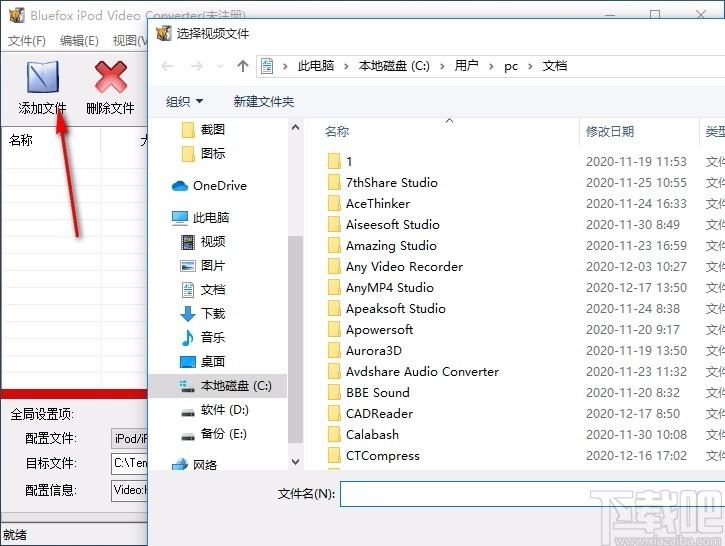Click 本地磁盘 (C:) in the address breadcrumb
Screen dimensions: 725x546
pos(394,66)
